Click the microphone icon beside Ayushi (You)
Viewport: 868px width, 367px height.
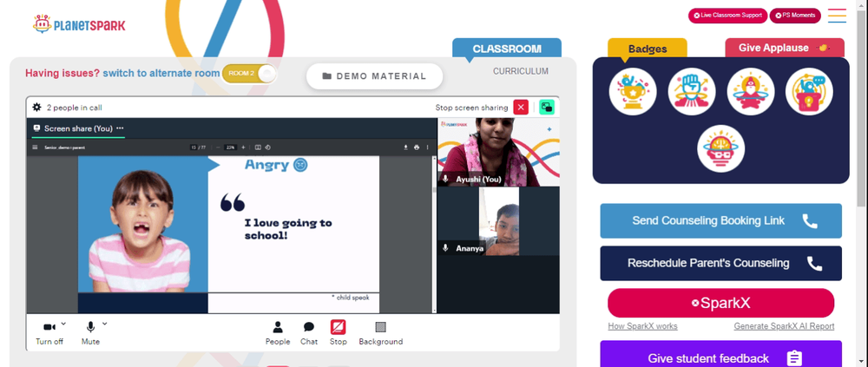[x=445, y=179]
